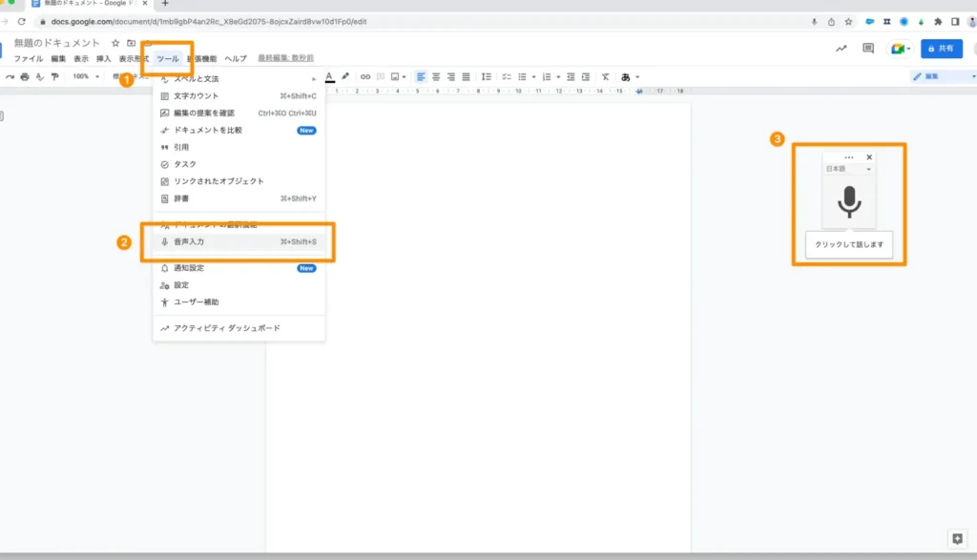Click the clear formatting icon

coord(605,76)
